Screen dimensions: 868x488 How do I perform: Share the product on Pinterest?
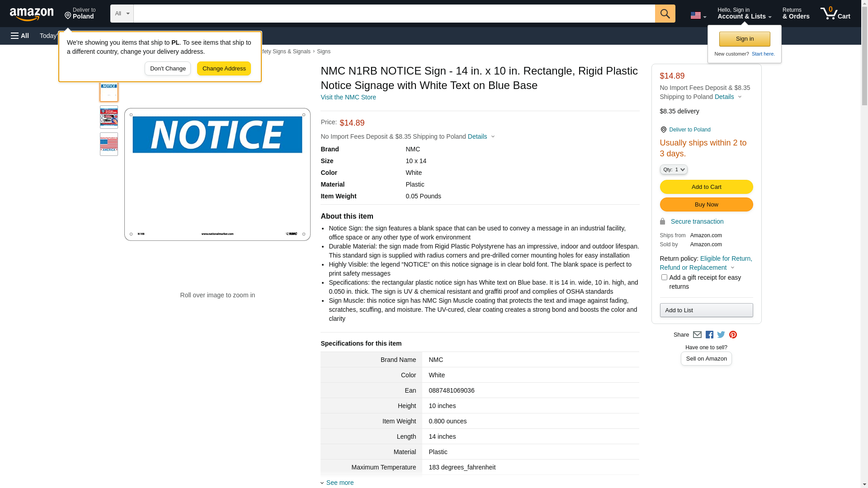(x=733, y=335)
